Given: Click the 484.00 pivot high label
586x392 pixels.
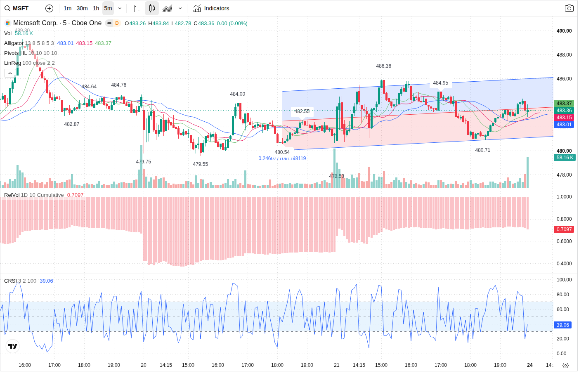Looking at the screenshot, I should (x=238, y=94).
